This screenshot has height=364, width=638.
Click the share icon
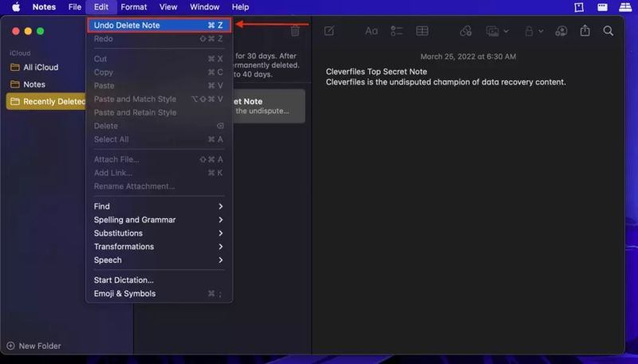(585, 30)
